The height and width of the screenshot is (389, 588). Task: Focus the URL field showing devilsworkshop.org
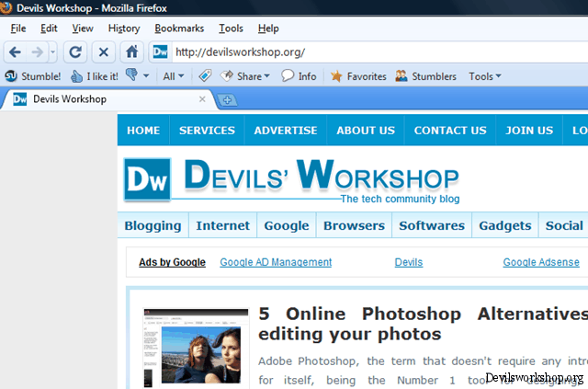pyautogui.click(x=379, y=51)
